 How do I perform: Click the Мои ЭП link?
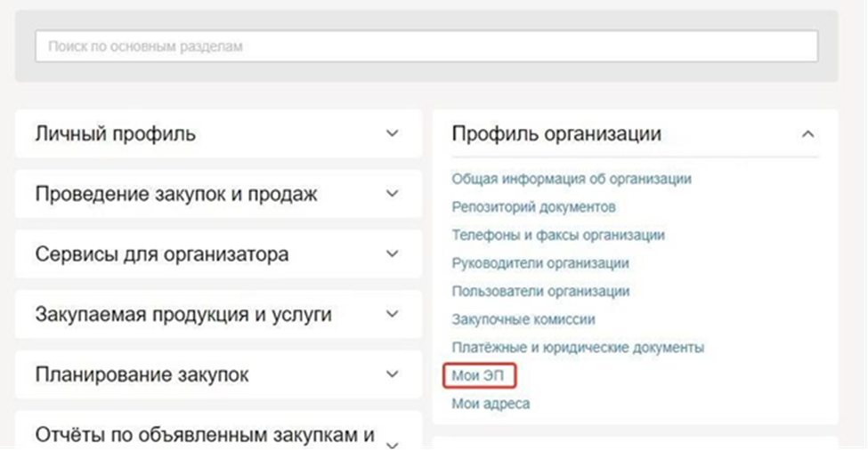tap(478, 376)
